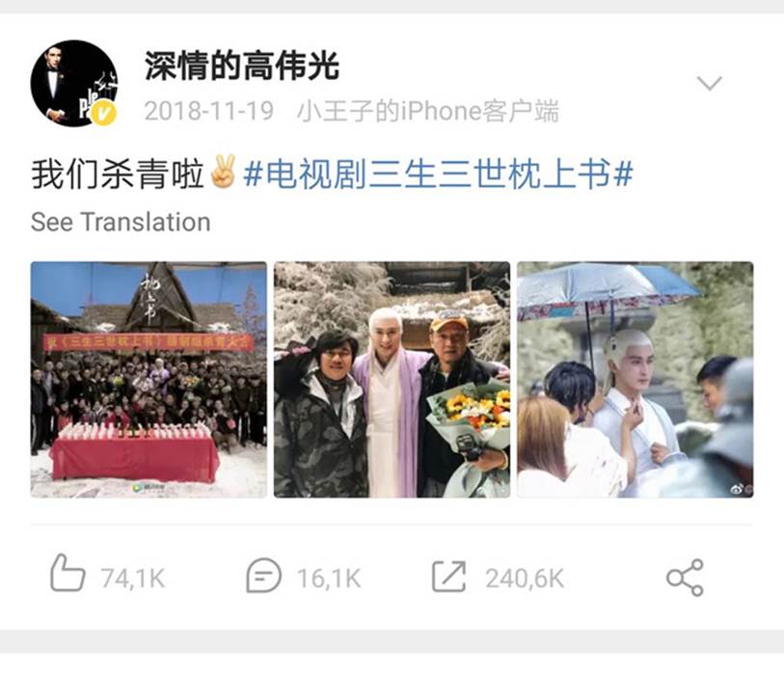Screen dimensions: 784x673
Task: Open hashtag #电视剧三生三世枕上书#
Action: pyautogui.click(x=439, y=174)
